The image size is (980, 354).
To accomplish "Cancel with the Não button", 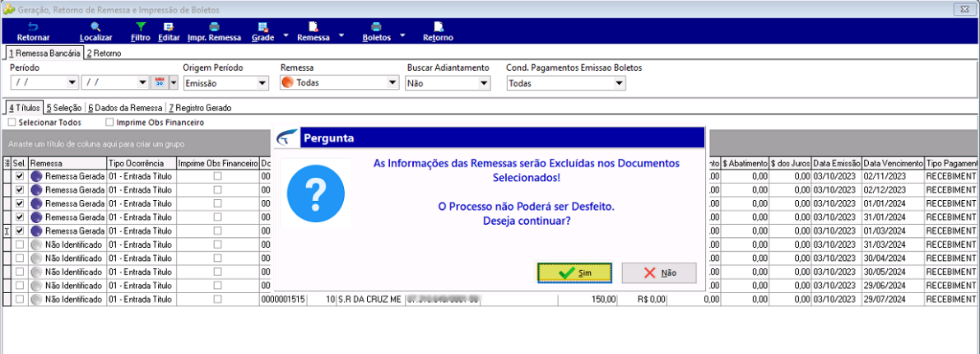I will [659, 272].
